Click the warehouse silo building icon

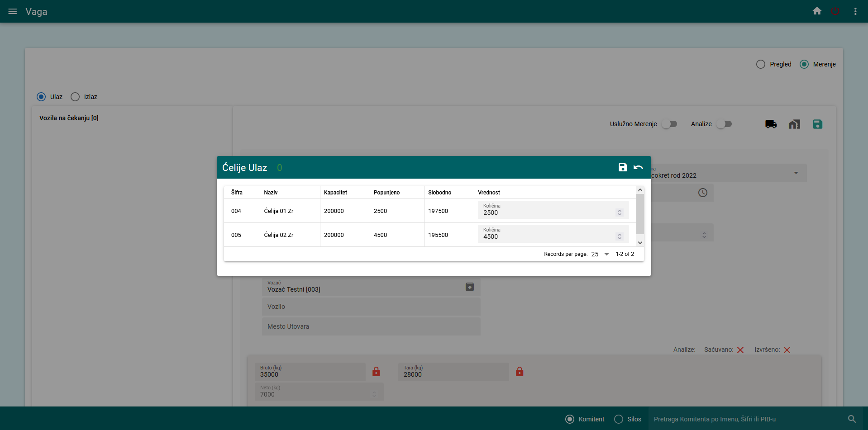794,124
